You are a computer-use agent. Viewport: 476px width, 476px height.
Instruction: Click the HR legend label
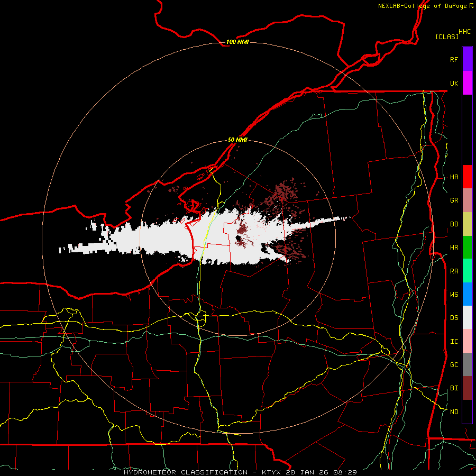pyautogui.click(x=454, y=248)
